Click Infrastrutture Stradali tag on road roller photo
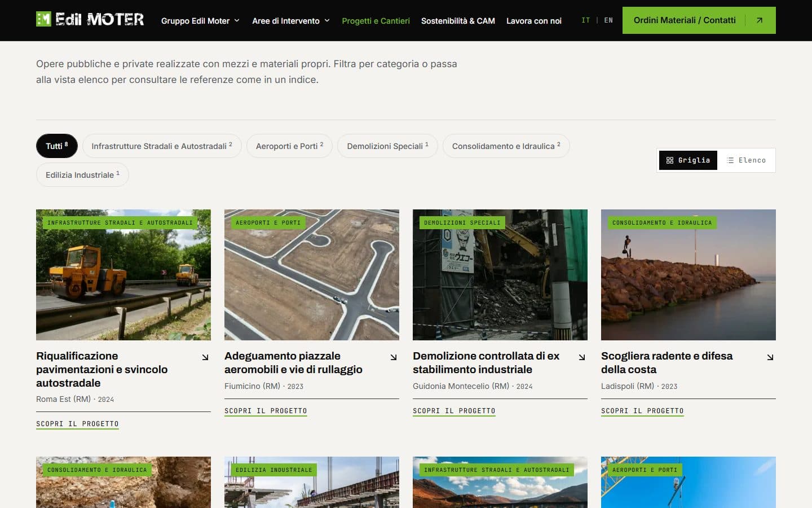Image resolution: width=812 pixels, height=508 pixels. [x=120, y=223]
